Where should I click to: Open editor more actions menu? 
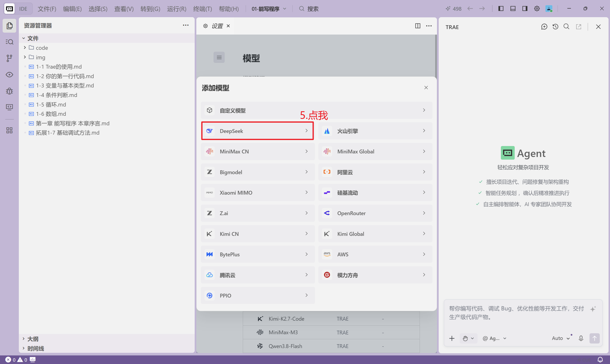(x=429, y=26)
